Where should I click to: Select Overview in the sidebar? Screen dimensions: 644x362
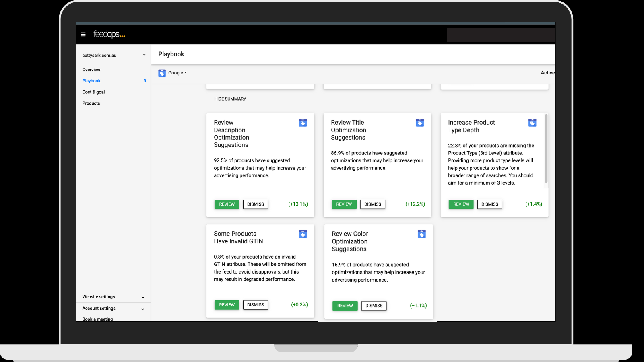[91, 70]
